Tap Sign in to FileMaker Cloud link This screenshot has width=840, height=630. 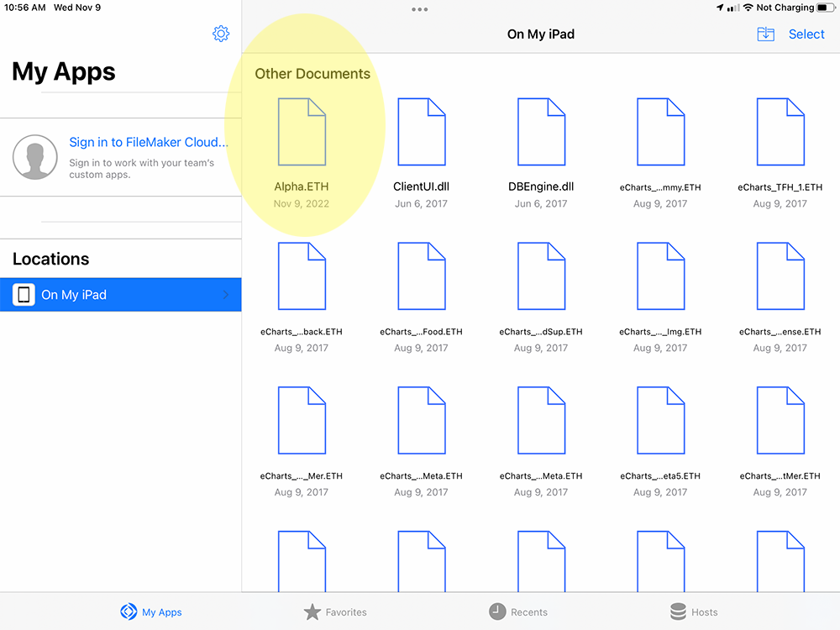[x=149, y=142]
